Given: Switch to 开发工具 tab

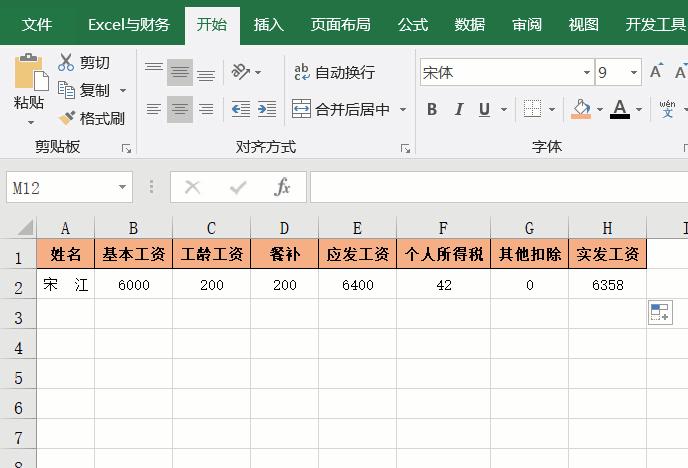Looking at the screenshot, I should coord(656,25).
